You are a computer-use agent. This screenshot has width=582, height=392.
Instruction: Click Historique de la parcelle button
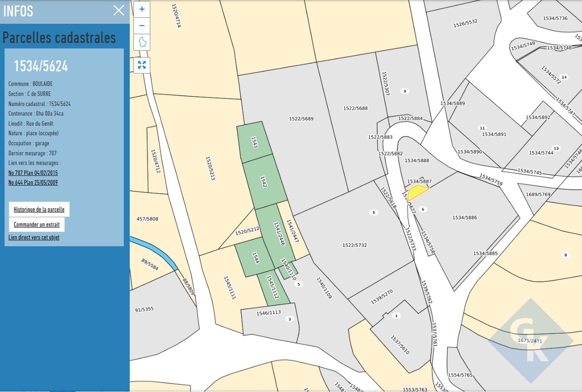pyautogui.click(x=39, y=209)
